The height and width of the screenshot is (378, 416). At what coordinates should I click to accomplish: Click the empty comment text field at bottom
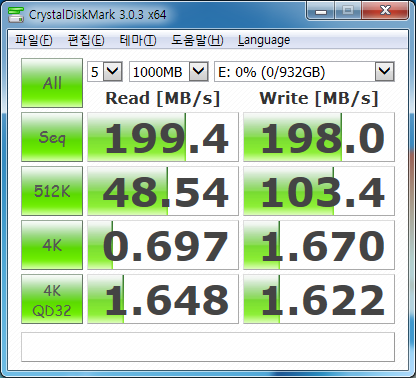coord(208,347)
